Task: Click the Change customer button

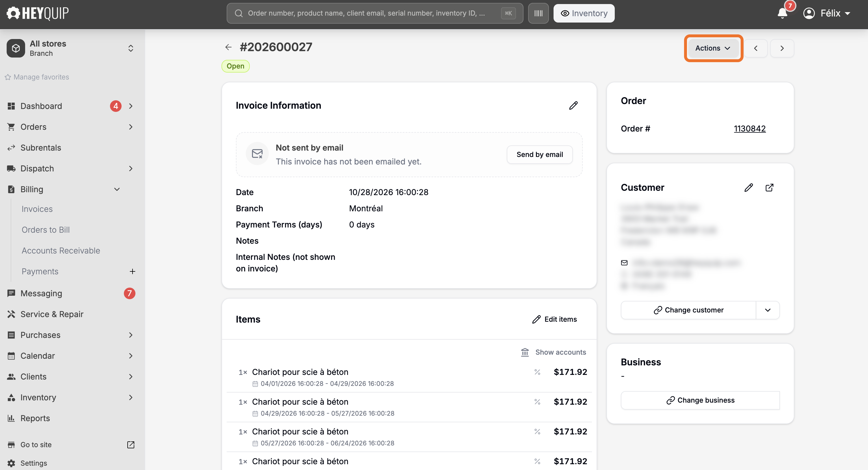Action: (x=688, y=310)
